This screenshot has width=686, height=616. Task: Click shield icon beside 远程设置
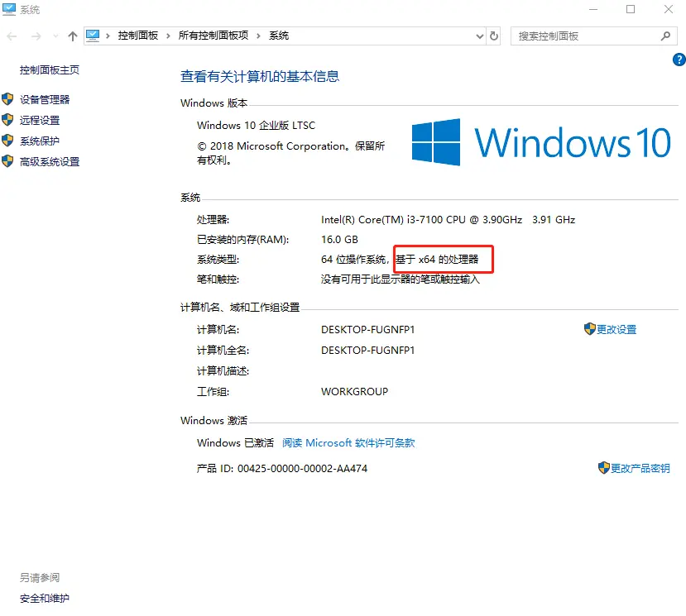click(7, 120)
